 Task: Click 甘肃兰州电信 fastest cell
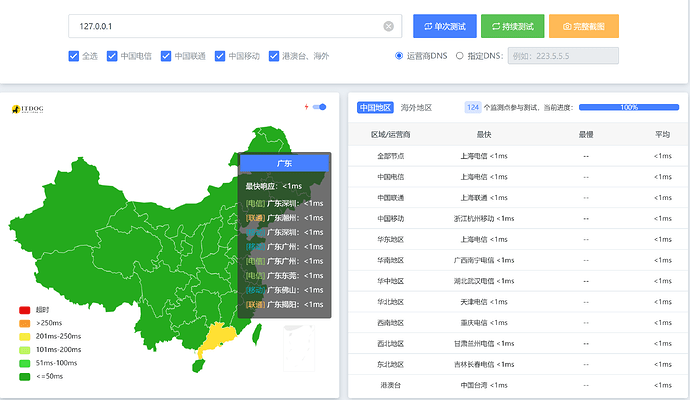(x=484, y=344)
